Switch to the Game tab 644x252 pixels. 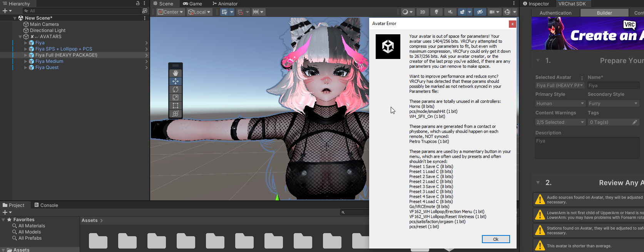coord(192,3)
